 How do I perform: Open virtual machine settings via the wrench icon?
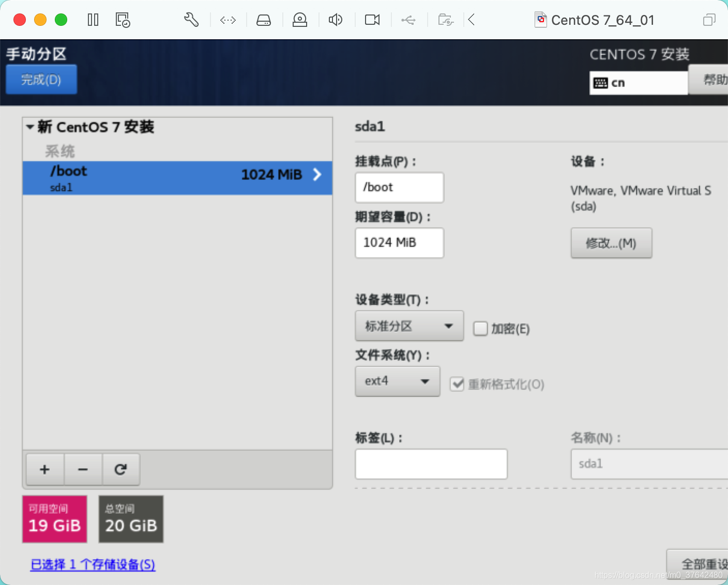[x=191, y=20]
